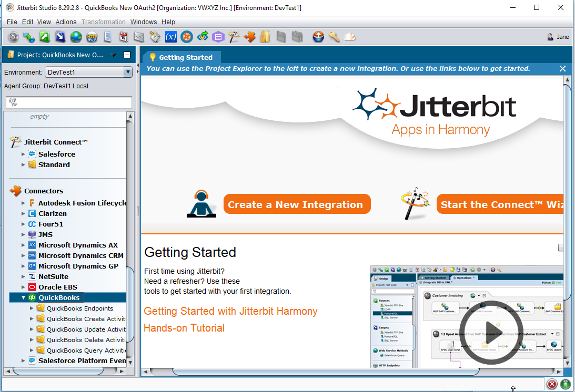Click the calendar schedule toolbar icon

pyautogui.click(x=123, y=37)
